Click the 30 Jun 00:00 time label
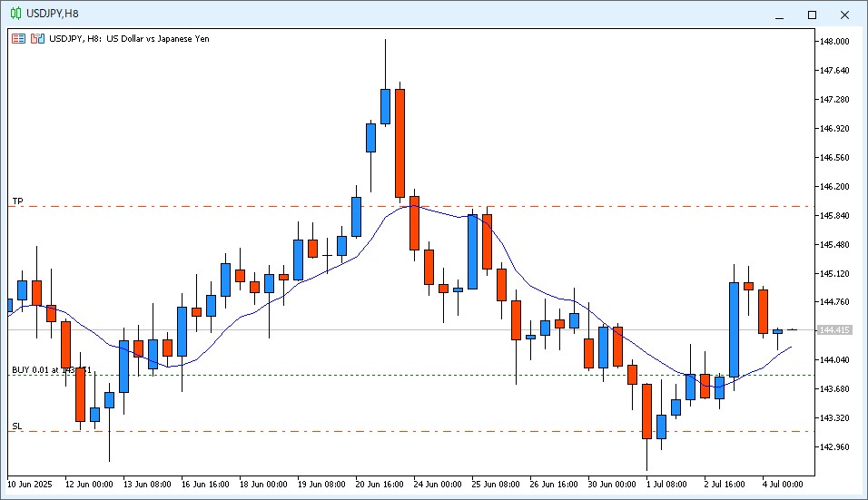This screenshot has height=500, width=868. pos(612,485)
